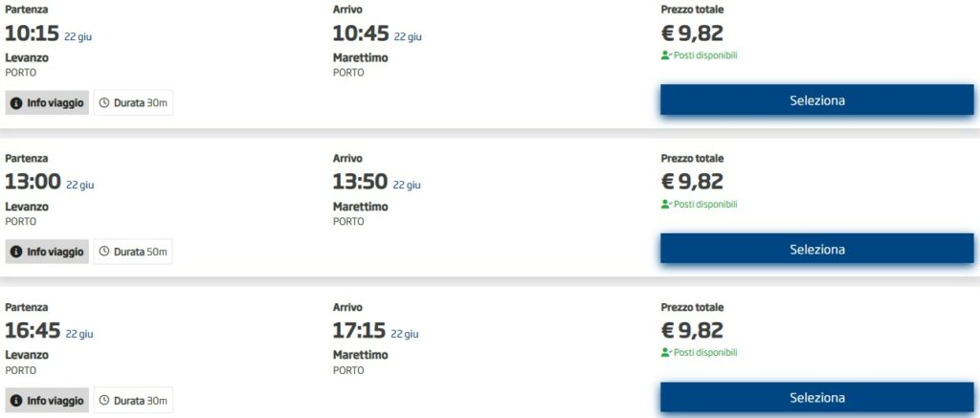
Task: Click the green seats icon on 16:45 trip
Action: [x=666, y=352]
